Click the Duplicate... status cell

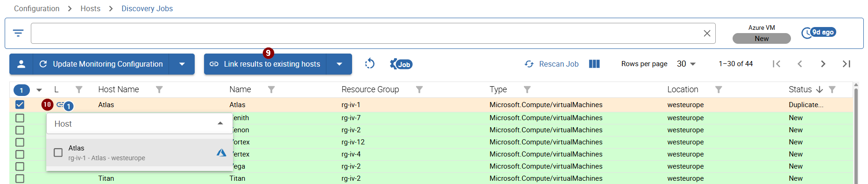click(x=806, y=105)
